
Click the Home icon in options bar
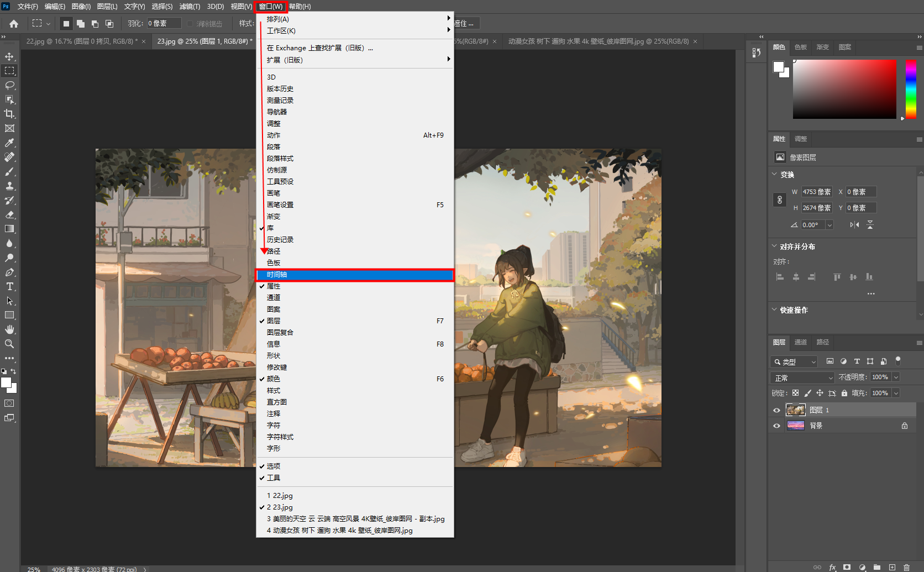pos(14,24)
